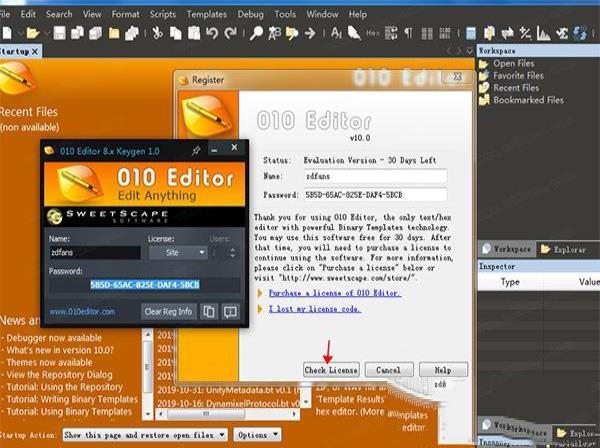Open the dropdown arrow beside New File
Image resolution: width=600 pixels, height=448 pixels.
click(20, 34)
